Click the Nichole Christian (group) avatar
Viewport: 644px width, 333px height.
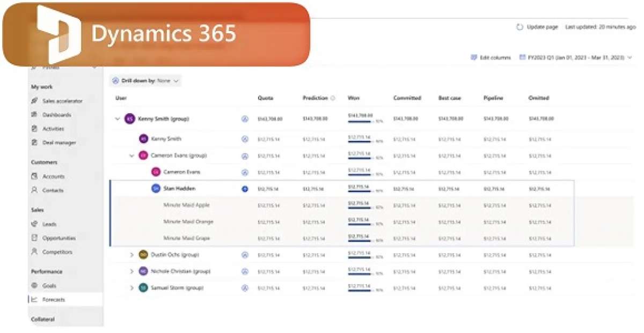[143, 271]
